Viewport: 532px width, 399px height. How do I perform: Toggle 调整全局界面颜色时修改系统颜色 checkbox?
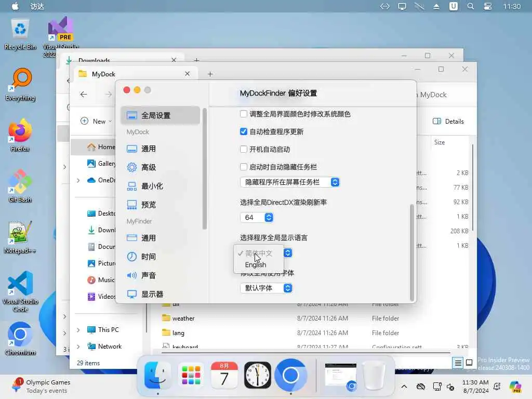[x=243, y=114]
